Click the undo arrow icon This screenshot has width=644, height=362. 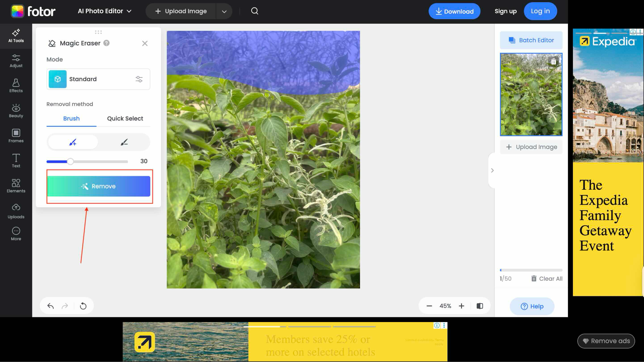pos(51,306)
